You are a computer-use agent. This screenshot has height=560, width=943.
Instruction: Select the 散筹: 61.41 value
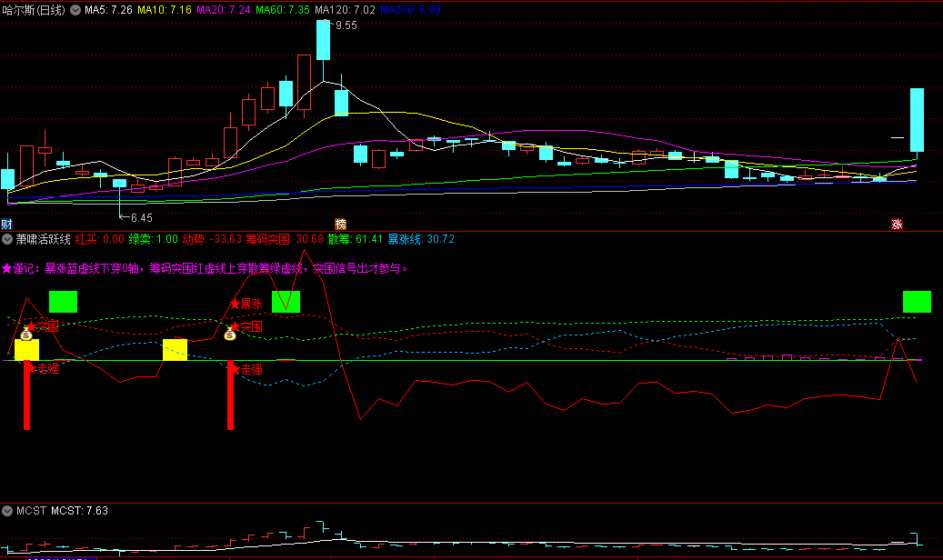(x=355, y=239)
